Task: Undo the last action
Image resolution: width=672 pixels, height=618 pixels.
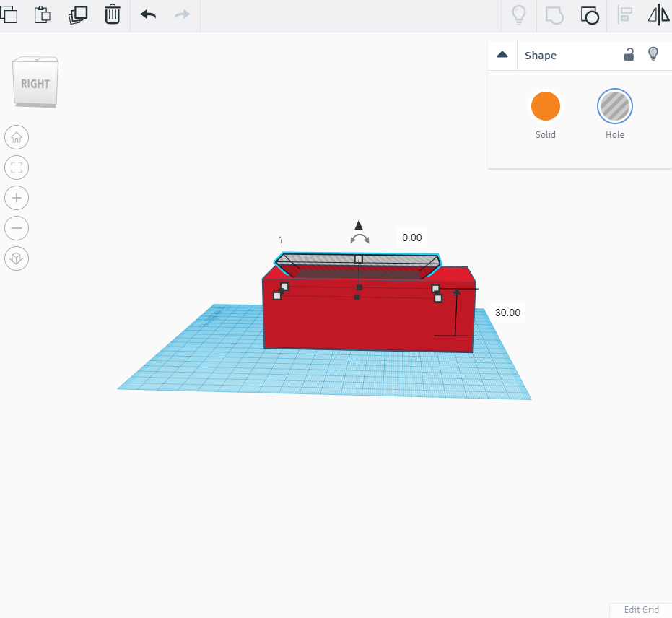Action: coord(149,15)
